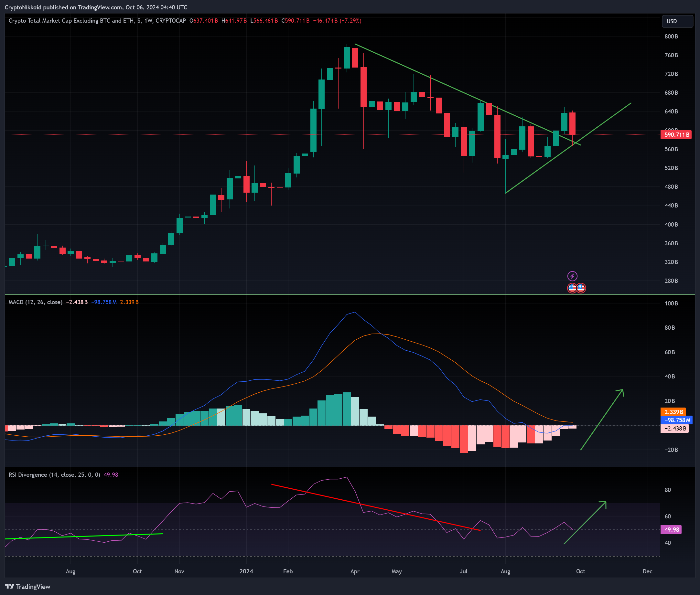Viewport: 700px width, 595px height.
Task: Click the 760B price axis label
Action: [x=671, y=55]
